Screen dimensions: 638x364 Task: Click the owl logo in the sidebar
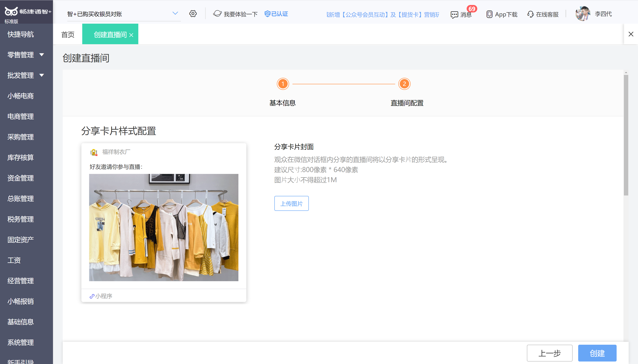[x=11, y=11]
